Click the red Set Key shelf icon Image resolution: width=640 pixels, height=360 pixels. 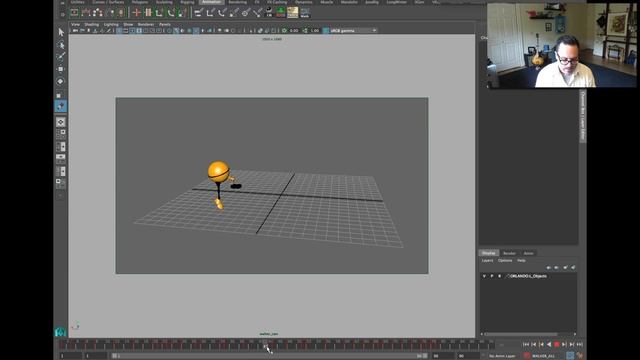(137, 13)
